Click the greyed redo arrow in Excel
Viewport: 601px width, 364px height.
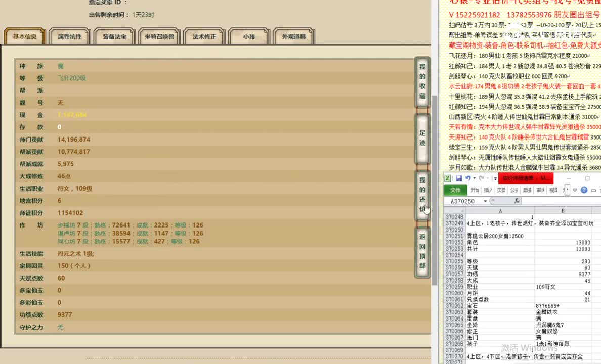(x=481, y=178)
